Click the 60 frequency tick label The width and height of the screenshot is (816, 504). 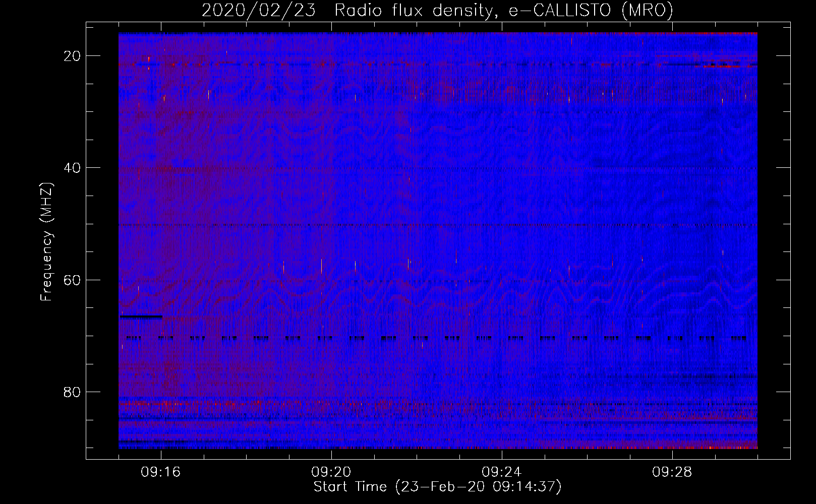click(x=72, y=280)
